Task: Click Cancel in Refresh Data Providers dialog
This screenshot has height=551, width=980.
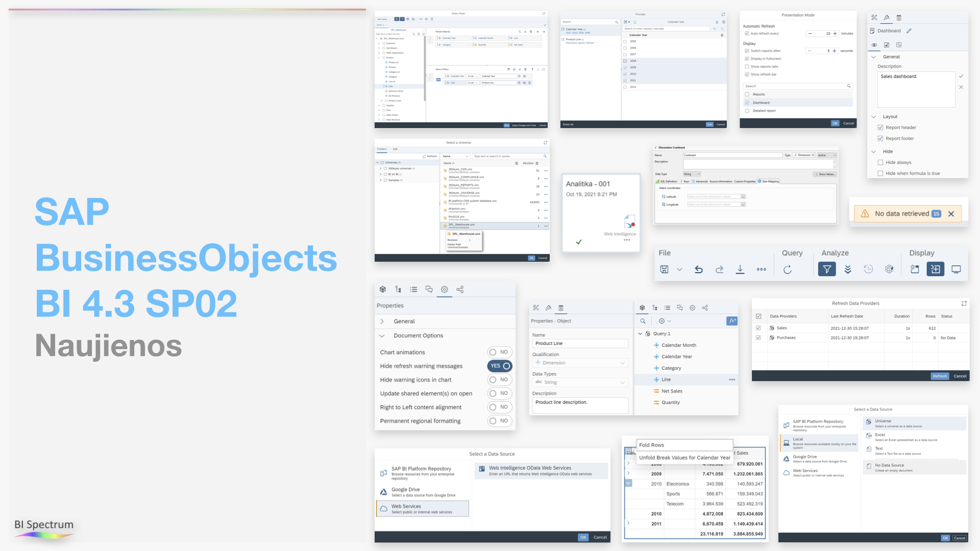Action: [960, 376]
